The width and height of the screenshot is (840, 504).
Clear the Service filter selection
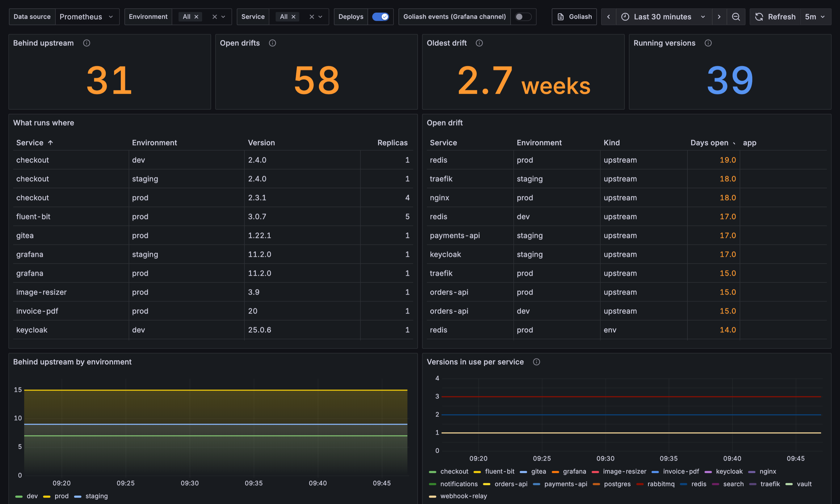[312, 17]
